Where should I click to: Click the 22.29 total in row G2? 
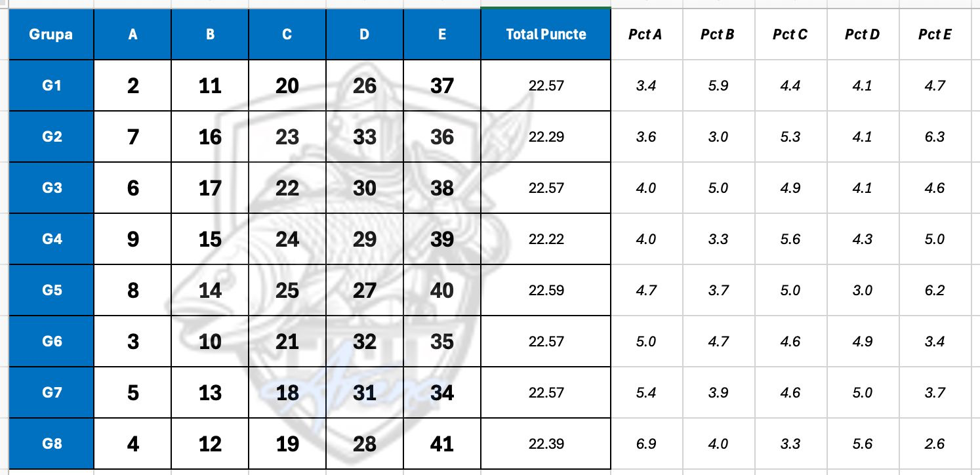pos(546,136)
